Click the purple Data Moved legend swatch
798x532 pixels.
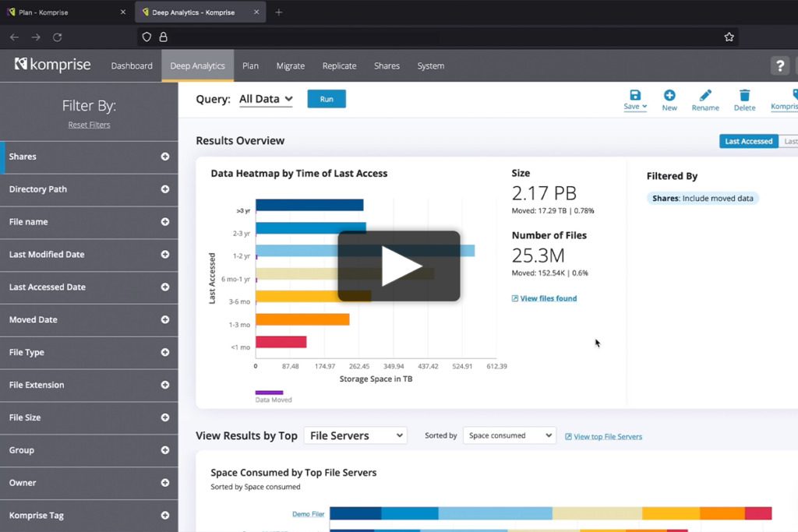[x=269, y=393]
